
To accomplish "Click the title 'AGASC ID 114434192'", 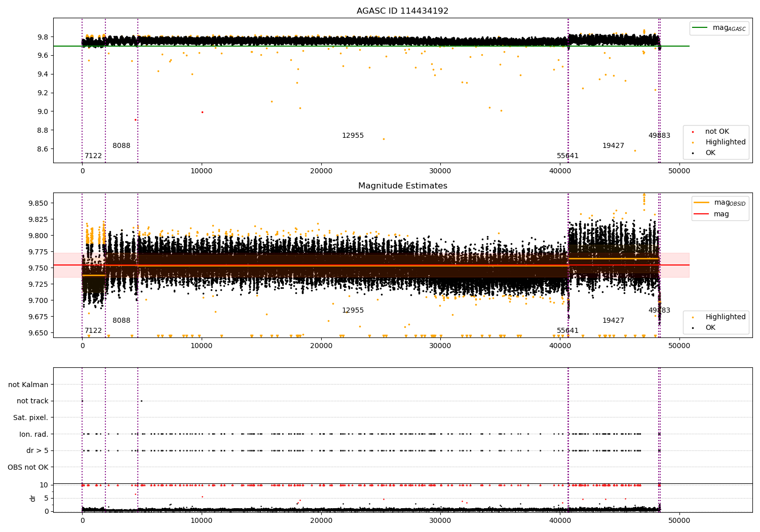I will (402, 11).
